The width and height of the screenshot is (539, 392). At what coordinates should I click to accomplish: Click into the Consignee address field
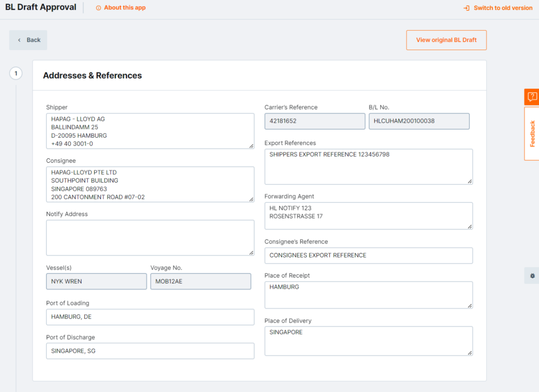(x=150, y=184)
